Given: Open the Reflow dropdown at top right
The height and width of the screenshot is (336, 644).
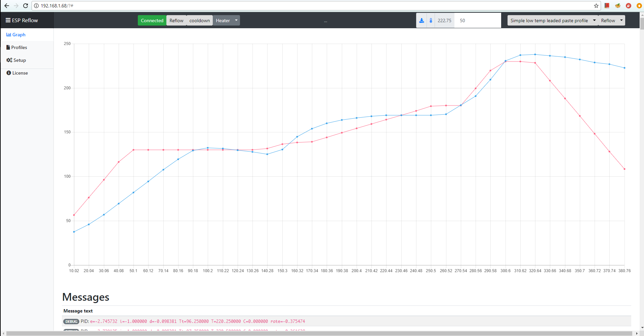Looking at the screenshot, I should click(x=611, y=20).
